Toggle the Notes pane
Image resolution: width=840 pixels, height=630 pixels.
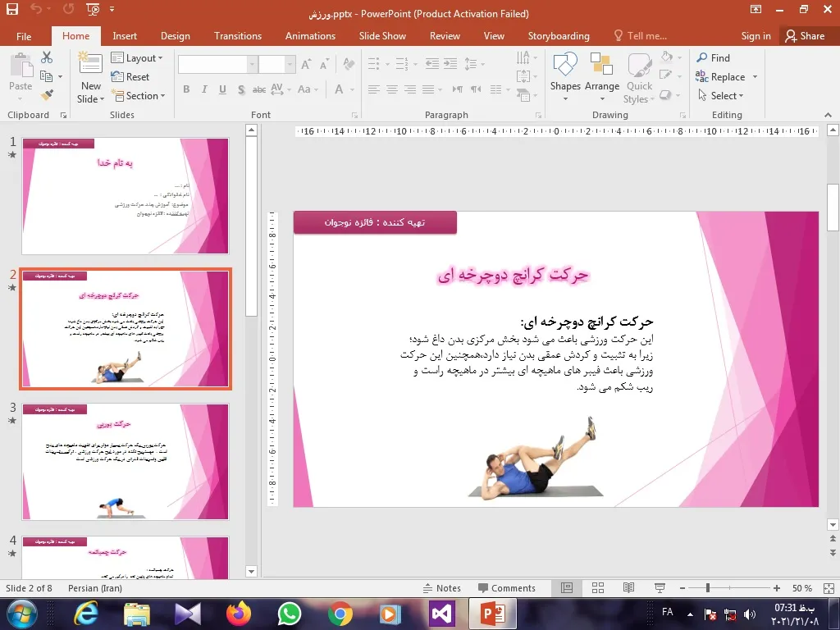tap(441, 588)
